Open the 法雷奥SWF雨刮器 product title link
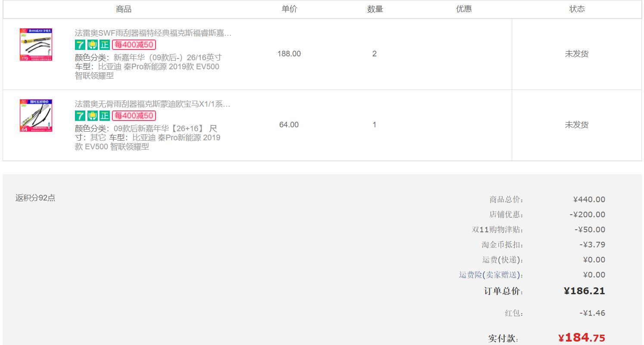Screen dimensions: 644x345 point(153,33)
